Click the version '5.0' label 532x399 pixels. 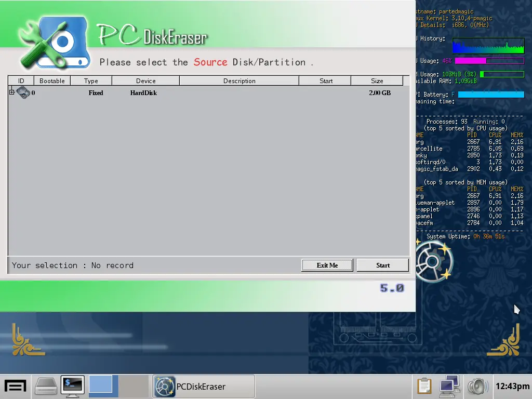[x=392, y=288]
